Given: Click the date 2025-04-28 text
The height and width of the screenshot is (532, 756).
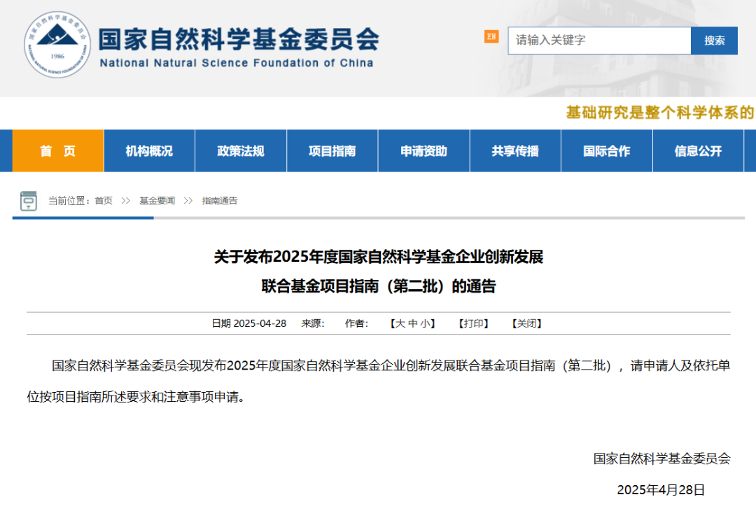Looking at the screenshot, I should click(260, 323).
